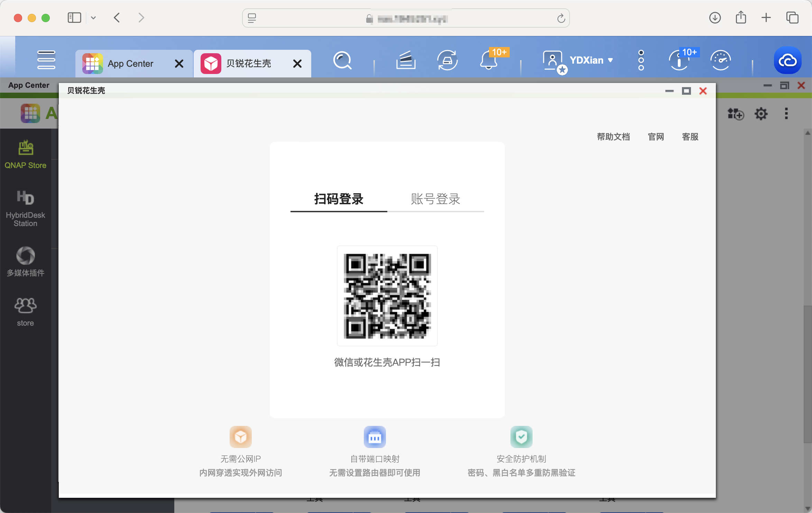Open the myQNAPcloud blue cloud icon

tap(787, 60)
